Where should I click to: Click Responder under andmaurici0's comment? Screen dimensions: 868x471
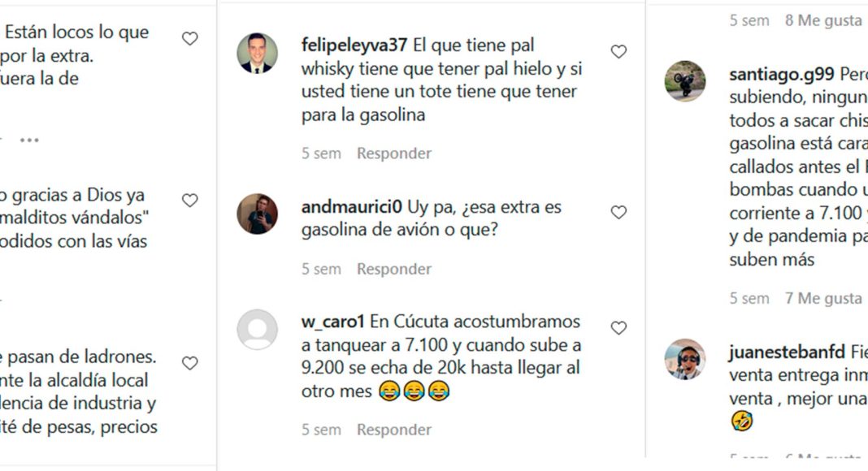coord(394,269)
